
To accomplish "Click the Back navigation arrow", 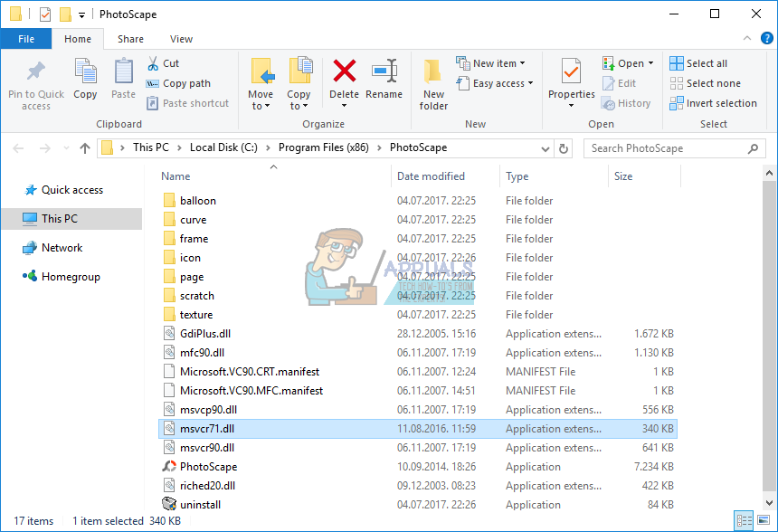I will click(x=18, y=147).
